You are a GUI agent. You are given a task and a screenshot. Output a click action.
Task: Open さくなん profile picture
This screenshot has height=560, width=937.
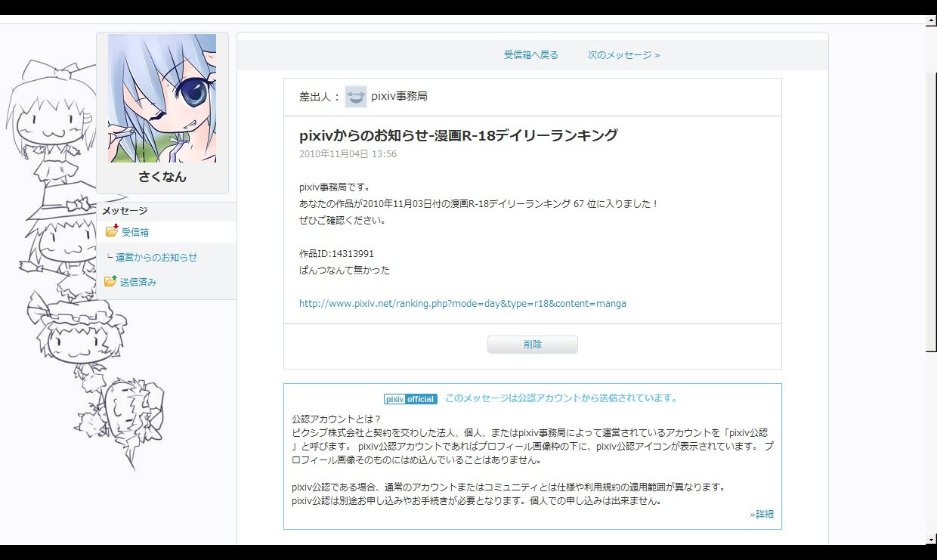(162, 98)
